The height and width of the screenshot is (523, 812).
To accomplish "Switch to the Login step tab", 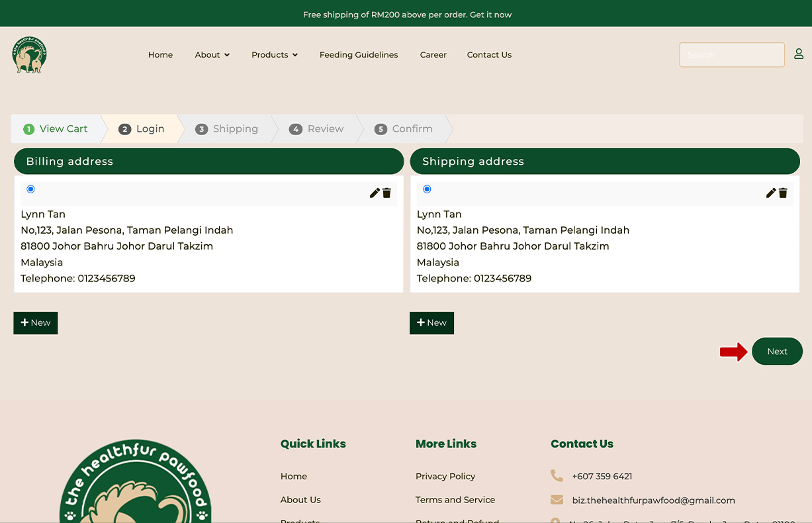I will pos(142,129).
